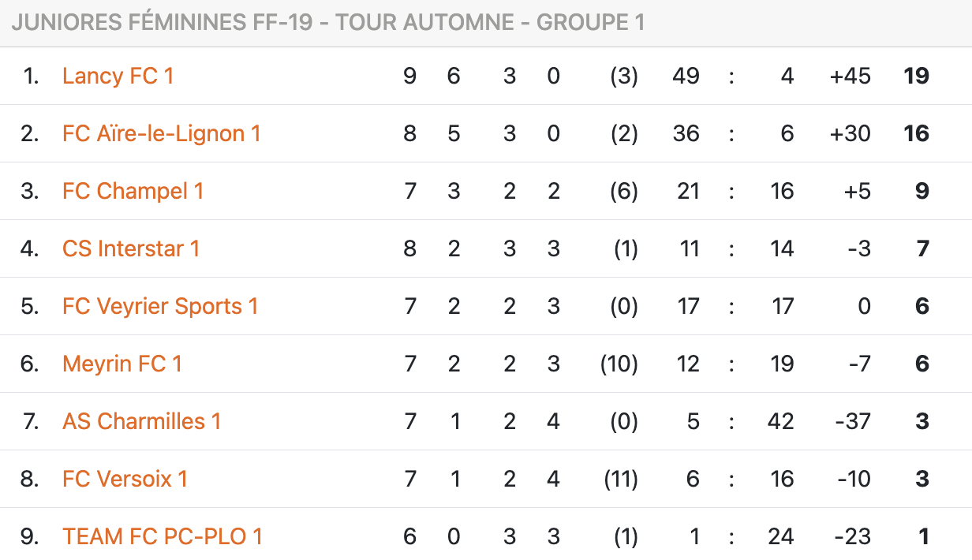Open the Lancy FC 1 team link
The height and width of the screenshot is (560, 972).
coord(118,76)
